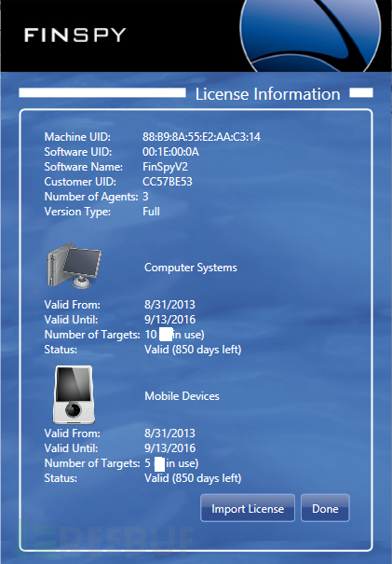Click the FinSpy logo text
The image size is (392, 564).
point(75,35)
